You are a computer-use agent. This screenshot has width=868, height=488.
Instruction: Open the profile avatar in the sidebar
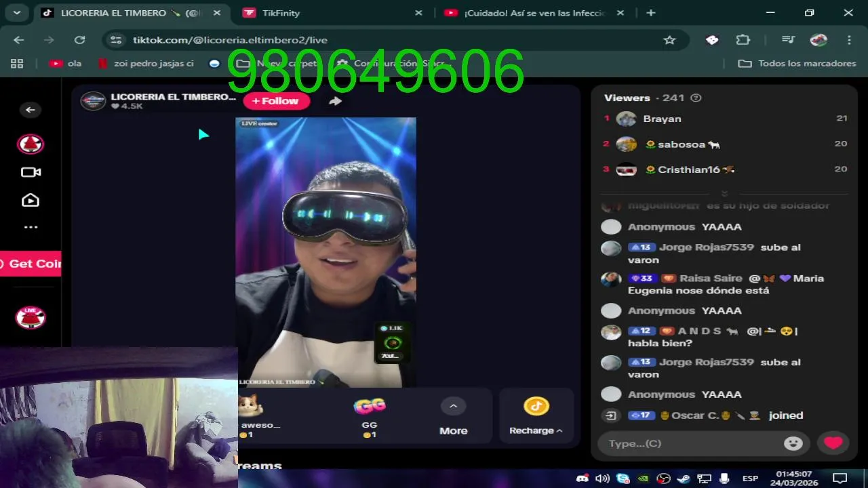click(31, 144)
